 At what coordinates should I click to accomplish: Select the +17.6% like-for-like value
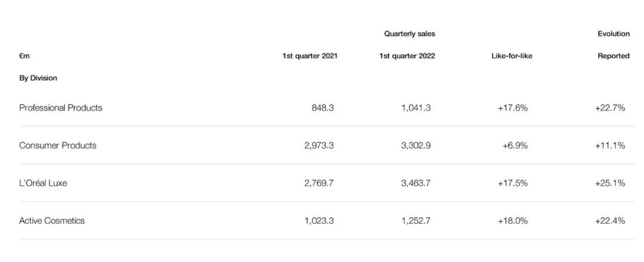(513, 108)
